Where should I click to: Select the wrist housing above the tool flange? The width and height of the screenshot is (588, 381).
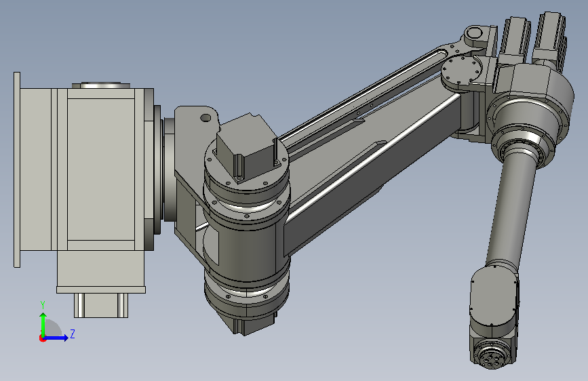click(x=494, y=302)
